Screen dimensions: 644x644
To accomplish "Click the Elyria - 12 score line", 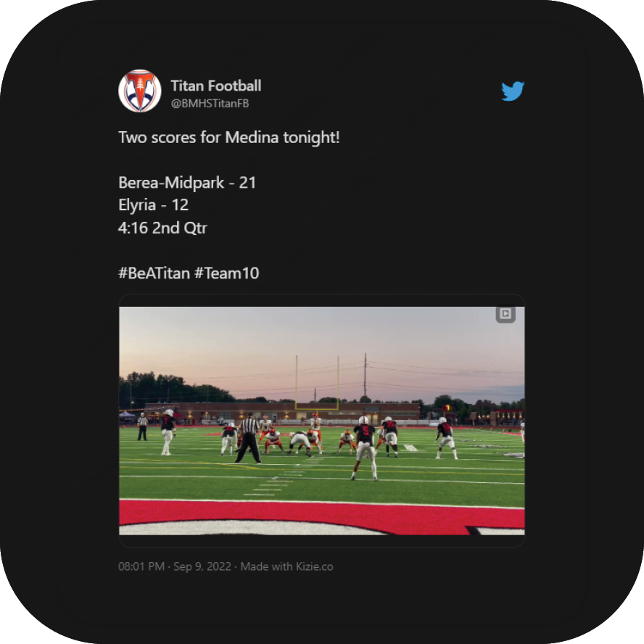I will 153,205.
